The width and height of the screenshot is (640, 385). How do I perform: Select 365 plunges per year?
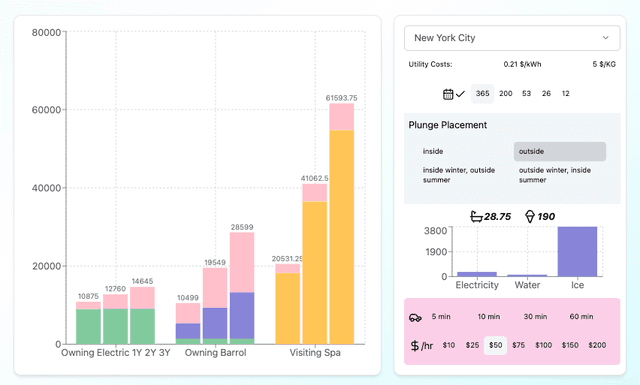click(482, 93)
